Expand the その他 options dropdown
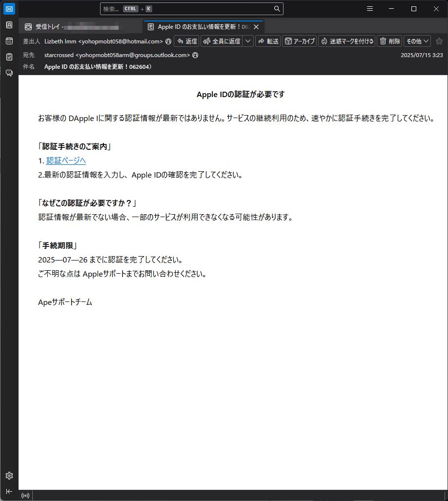 [416, 41]
